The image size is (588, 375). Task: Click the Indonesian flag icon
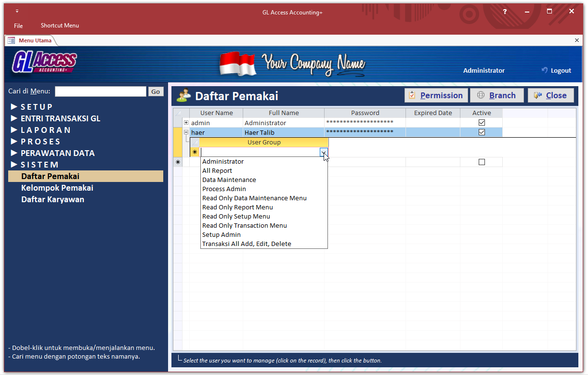click(x=237, y=64)
